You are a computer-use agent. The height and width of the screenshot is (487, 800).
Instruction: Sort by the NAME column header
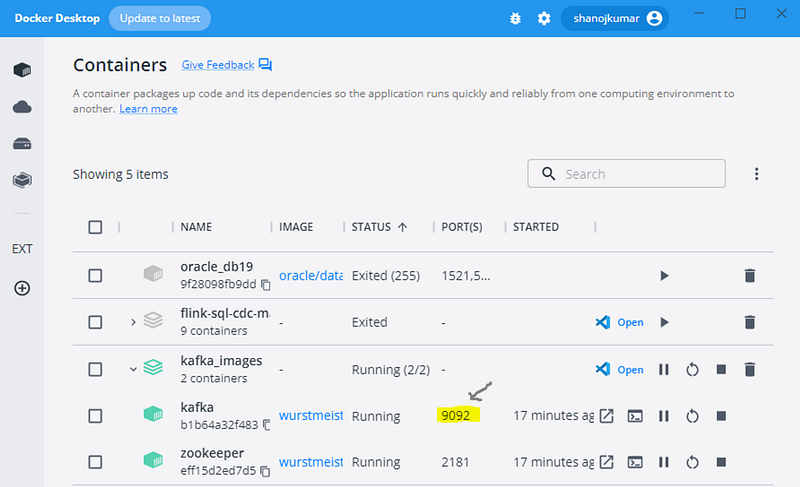coord(196,227)
